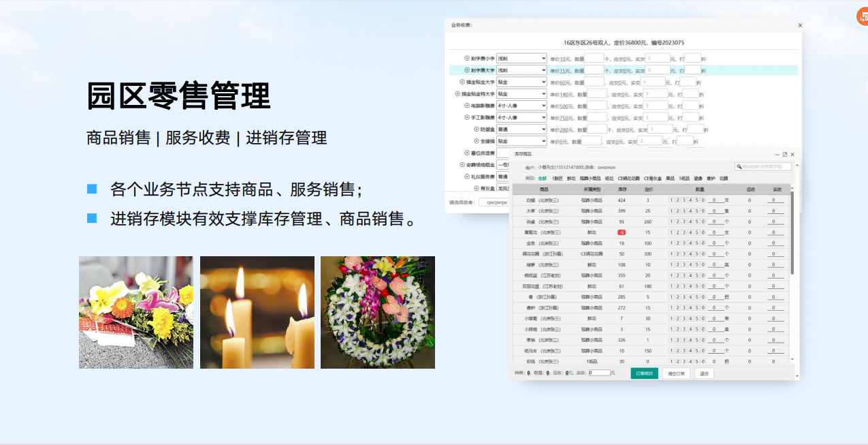Image resolution: width=868 pixels, height=445 pixels.
Task: Open the 描金贴金大字 贴金 dropdown
Action: (x=521, y=82)
